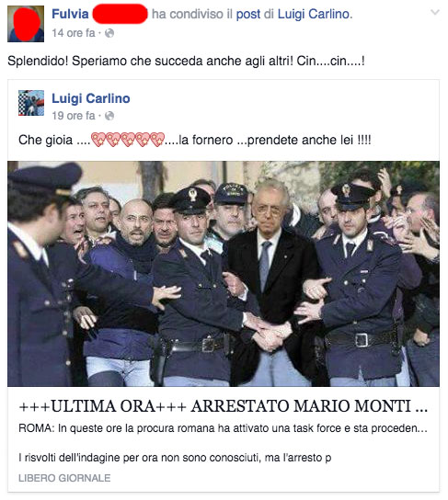Image resolution: width=448 pixels, height=500 pixels.
Task: Open Luigi Carlino link in share header
Action: 314,15
